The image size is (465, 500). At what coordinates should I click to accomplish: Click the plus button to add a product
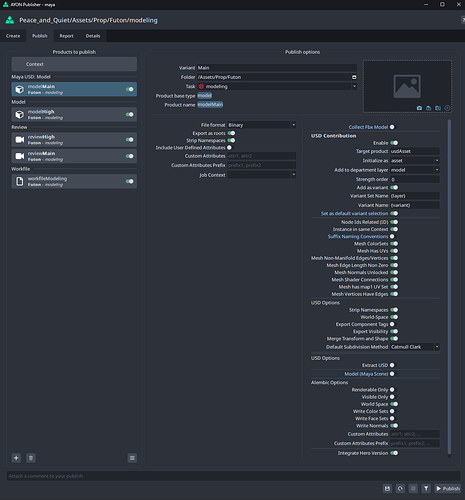(x=16, y=458)
